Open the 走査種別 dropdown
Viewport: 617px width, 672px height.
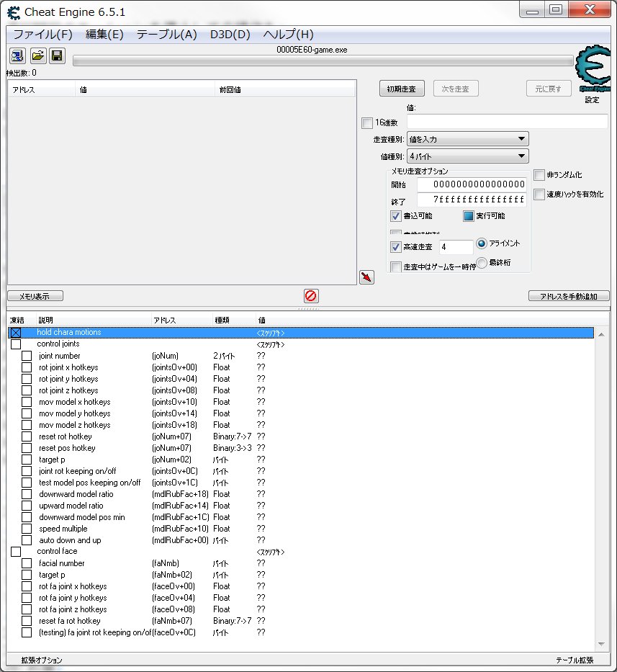pos(467,139)
